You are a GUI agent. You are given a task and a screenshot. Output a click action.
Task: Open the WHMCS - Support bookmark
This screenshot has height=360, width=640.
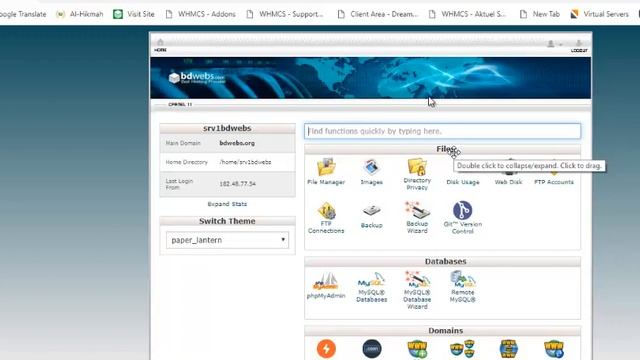[x=285, y=14]
